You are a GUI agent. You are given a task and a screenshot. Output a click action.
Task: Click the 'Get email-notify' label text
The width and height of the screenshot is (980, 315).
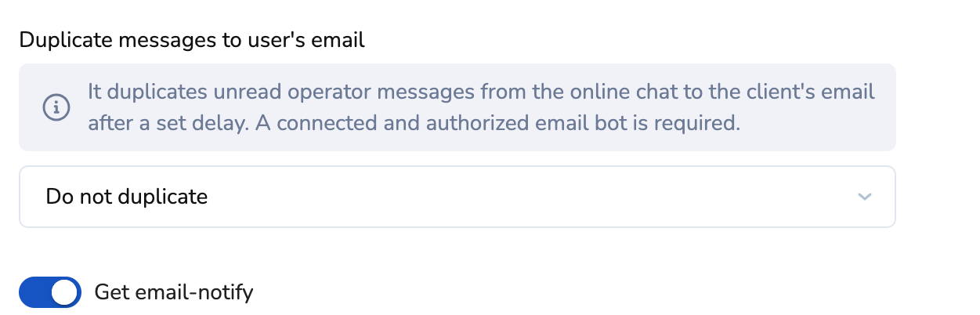coord(173,292)
